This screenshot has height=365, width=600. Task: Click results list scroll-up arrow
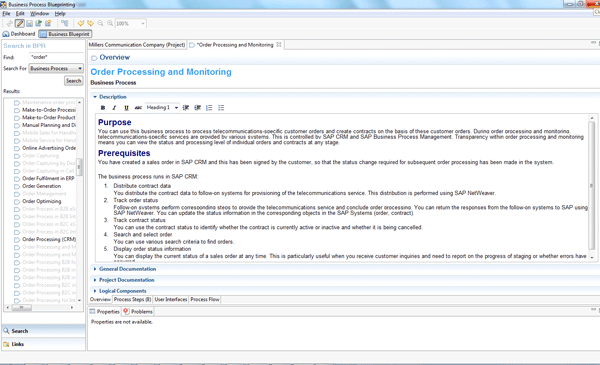click(x=79, y=103)
